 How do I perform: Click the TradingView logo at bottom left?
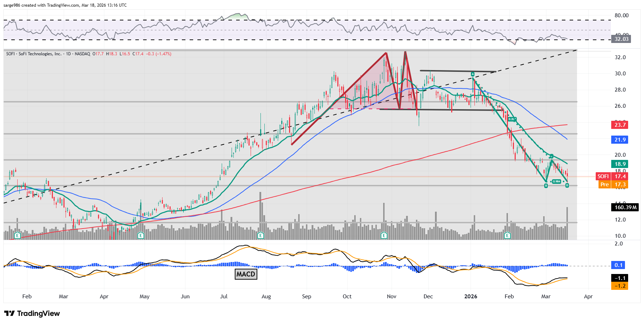coord(32,313)
